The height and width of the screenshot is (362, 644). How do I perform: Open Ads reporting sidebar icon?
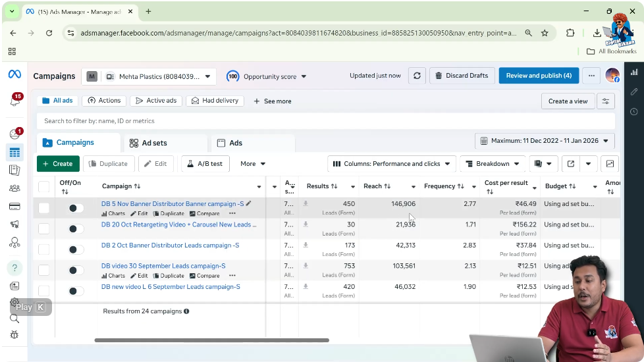click(x=14, y=170)
